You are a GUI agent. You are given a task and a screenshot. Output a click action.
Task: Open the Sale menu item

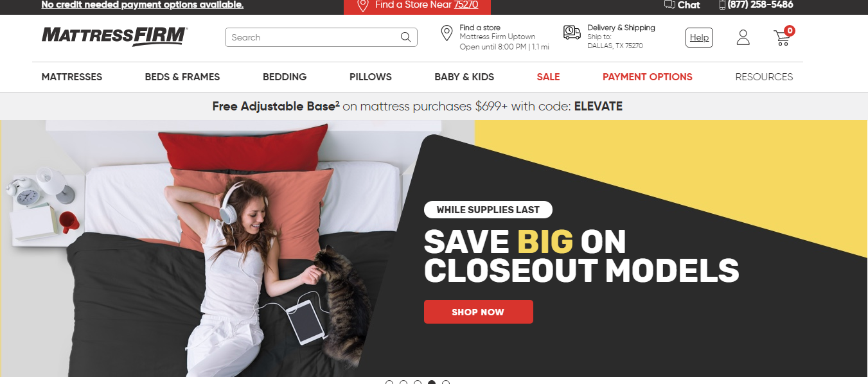tap(548, 77)
